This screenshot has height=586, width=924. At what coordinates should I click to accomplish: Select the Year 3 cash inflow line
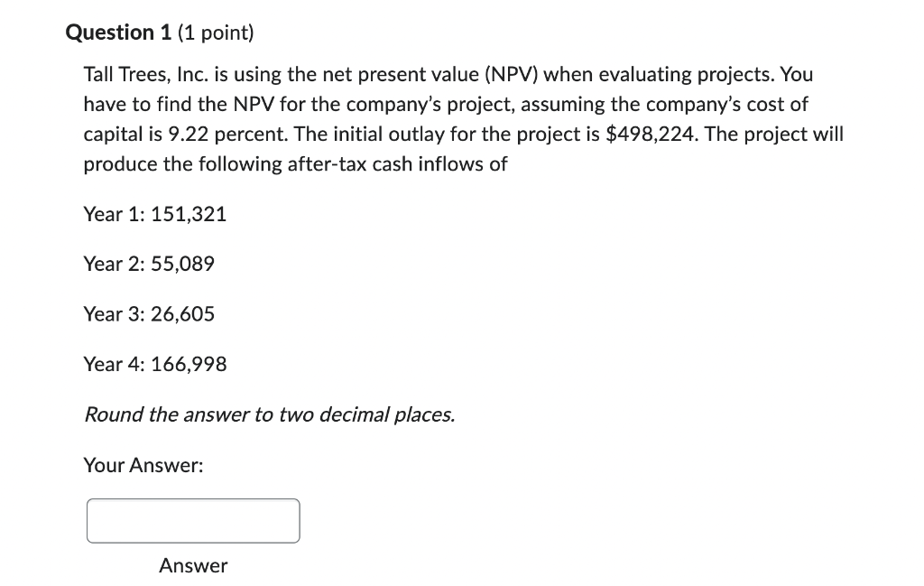pos(149,313)
